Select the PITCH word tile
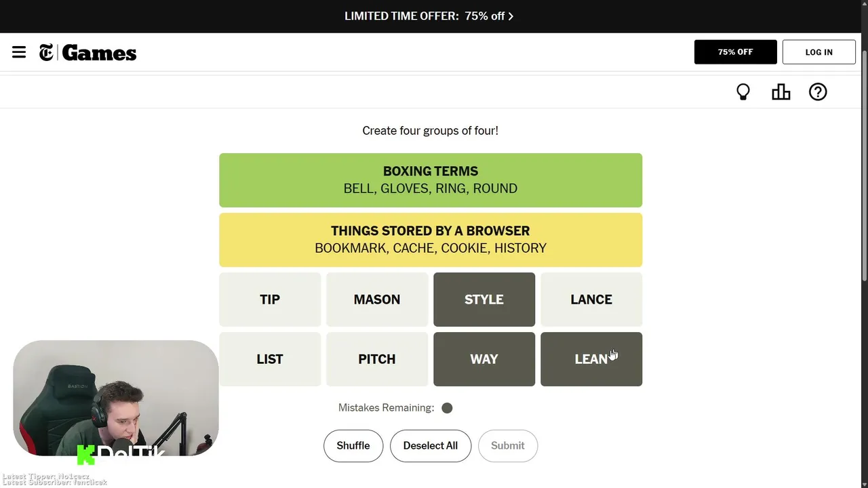This screenshot has width=868, height=488. [377, 359]
